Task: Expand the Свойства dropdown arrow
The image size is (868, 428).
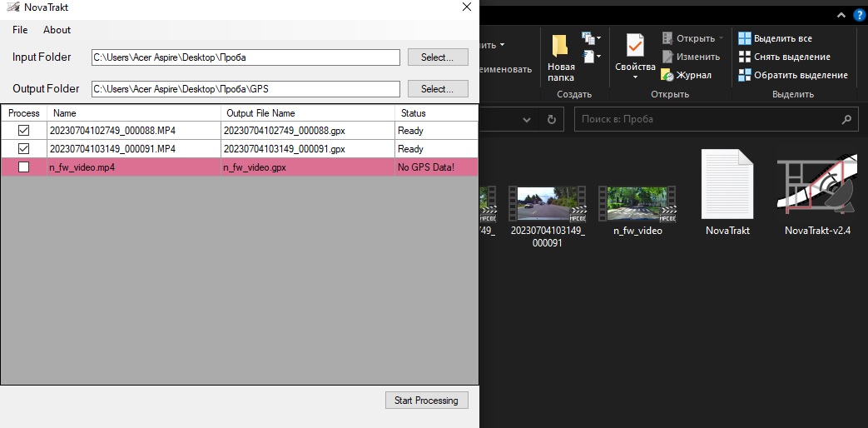Action: 635,77
